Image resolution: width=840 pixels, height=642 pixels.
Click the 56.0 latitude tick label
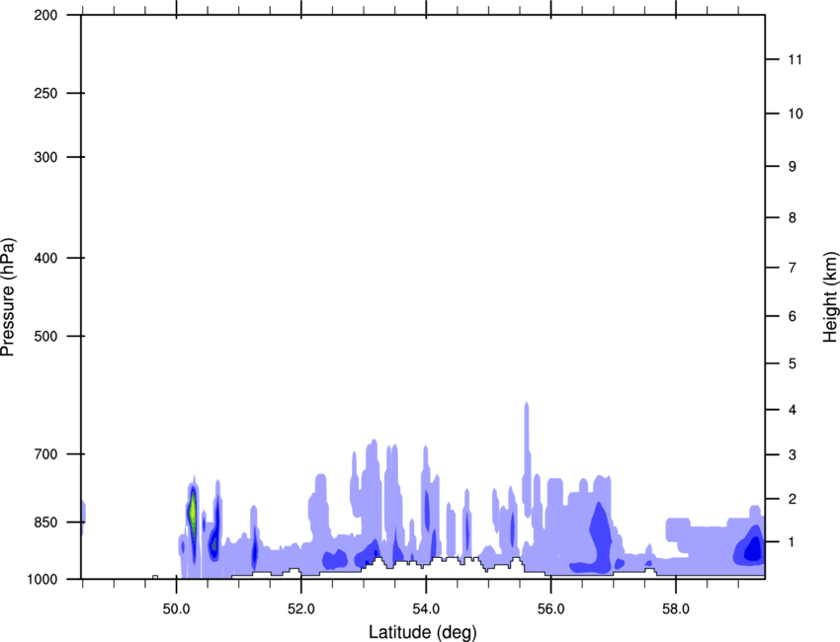pos(551,609)
